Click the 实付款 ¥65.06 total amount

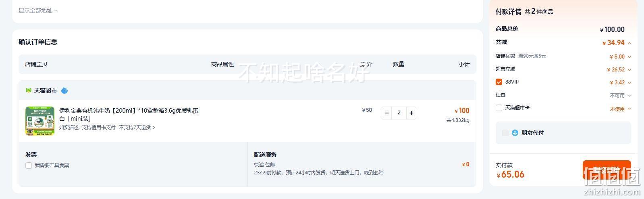(511, 174)
